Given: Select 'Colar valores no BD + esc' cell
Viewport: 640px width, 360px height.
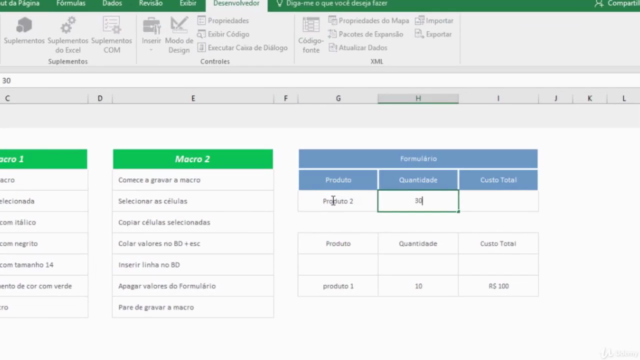Looking at the screenshot, I should [x=193, y=244].
